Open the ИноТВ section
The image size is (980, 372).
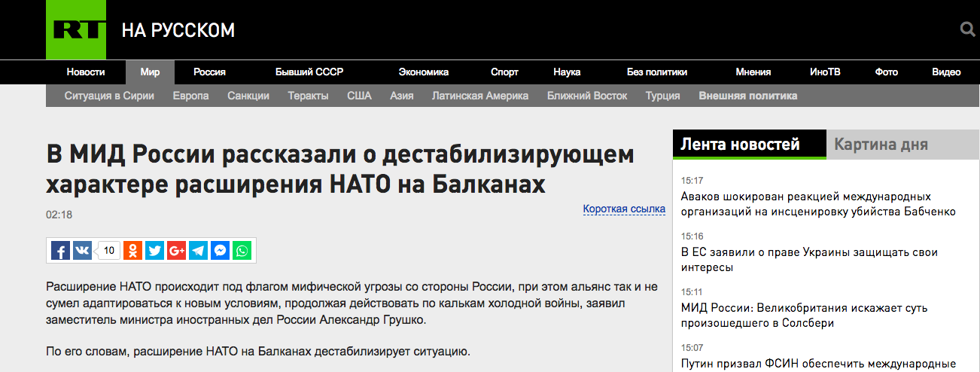point(825,72)
